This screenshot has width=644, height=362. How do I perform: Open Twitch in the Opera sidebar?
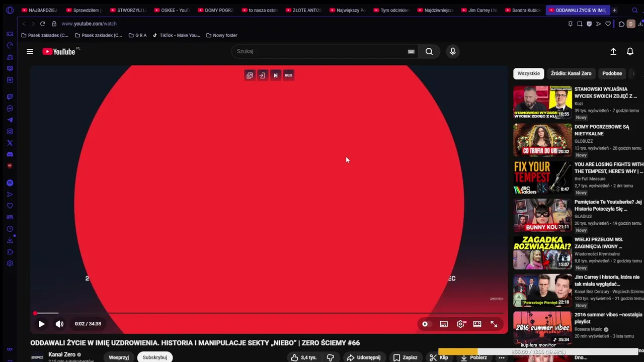10,97
